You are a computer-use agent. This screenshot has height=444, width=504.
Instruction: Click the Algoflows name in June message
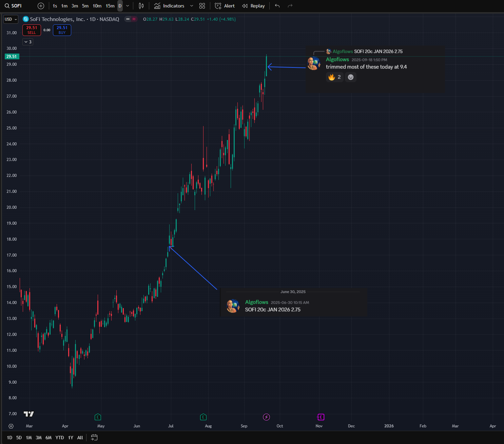pyautogui.click(x=257, y=302)
